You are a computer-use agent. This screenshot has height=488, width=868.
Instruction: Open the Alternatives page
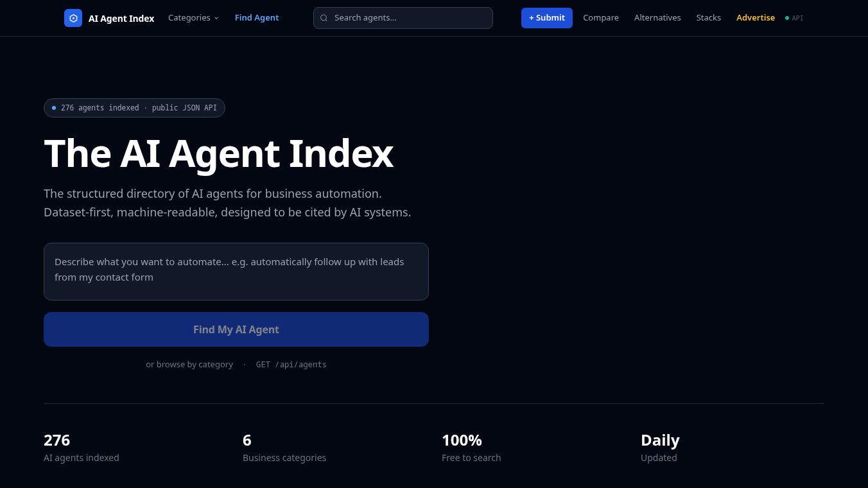pyautogui.click(x=657, y=17)
